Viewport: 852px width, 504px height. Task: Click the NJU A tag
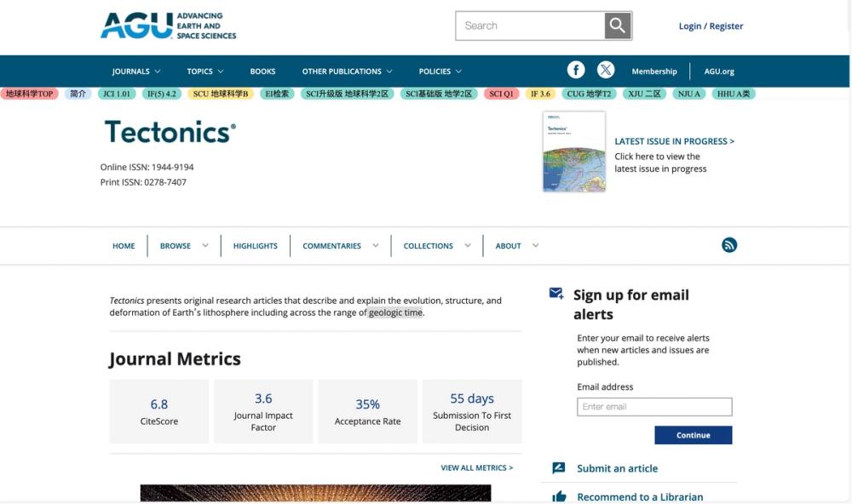coord(689,94)
